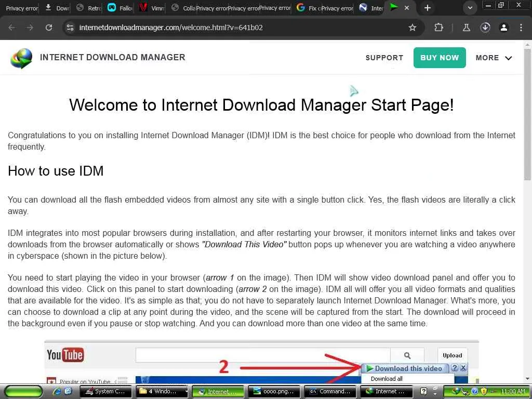Open the Chrome Labs flask icon

click(x=467, y=28)
